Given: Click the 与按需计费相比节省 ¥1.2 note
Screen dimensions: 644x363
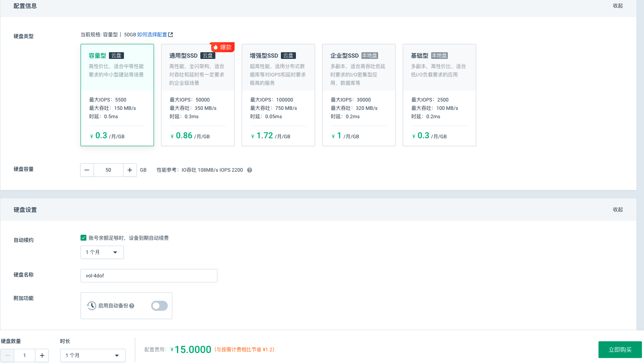Looking at the screenshot, I should [244, 350].
